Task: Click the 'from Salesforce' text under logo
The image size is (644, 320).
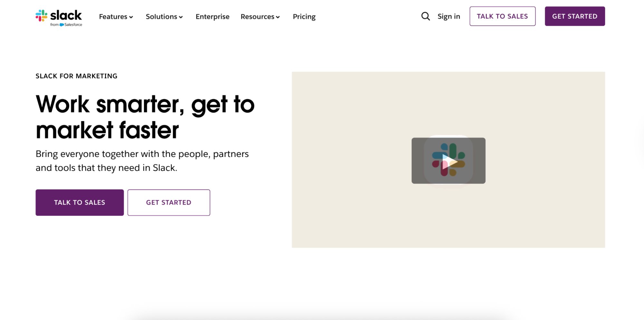Action: 66,24
